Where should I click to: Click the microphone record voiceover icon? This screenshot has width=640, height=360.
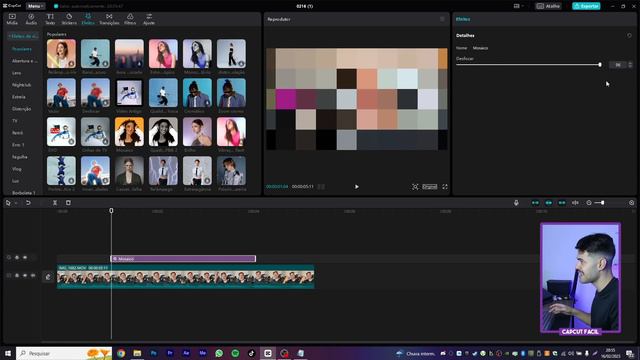click(516, 203)
